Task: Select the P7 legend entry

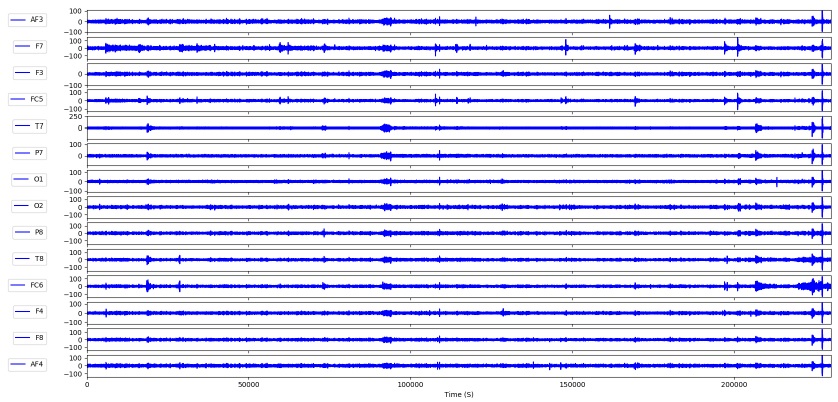Action: (30, 153)
